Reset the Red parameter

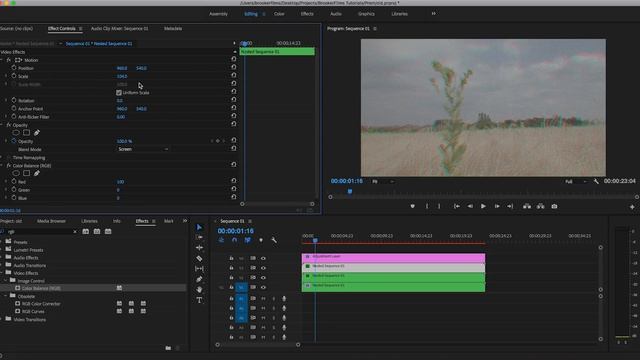234,181
